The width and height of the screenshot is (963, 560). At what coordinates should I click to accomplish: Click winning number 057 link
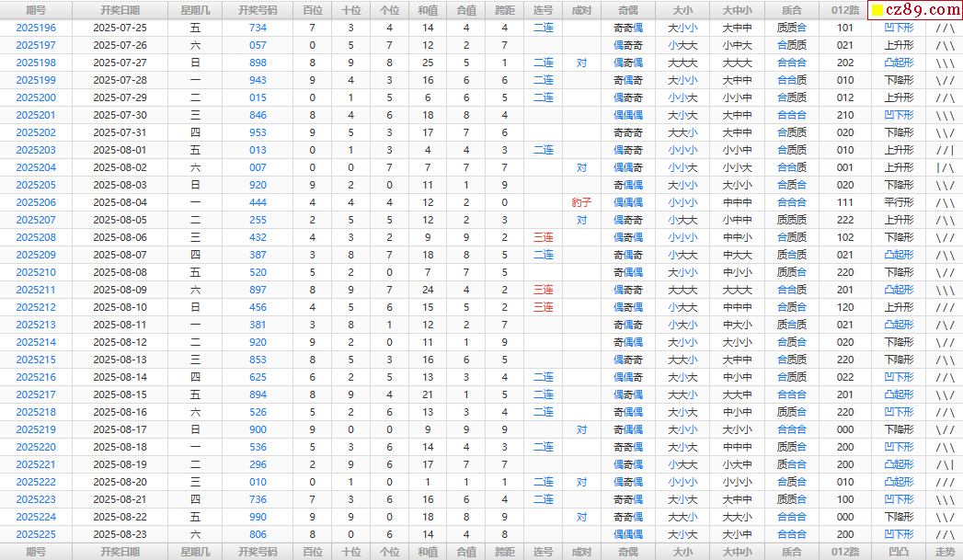coord(258,45)
